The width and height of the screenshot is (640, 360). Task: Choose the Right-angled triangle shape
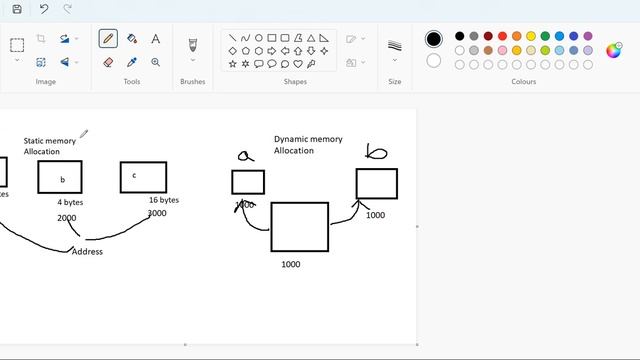pyautogui.click(x=324, y=38)
